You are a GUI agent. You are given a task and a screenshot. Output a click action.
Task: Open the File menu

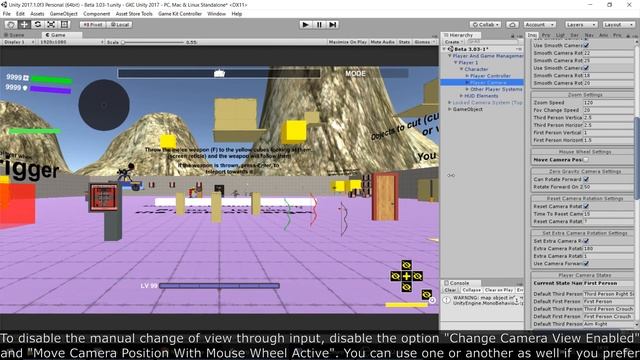click(7, 14)
